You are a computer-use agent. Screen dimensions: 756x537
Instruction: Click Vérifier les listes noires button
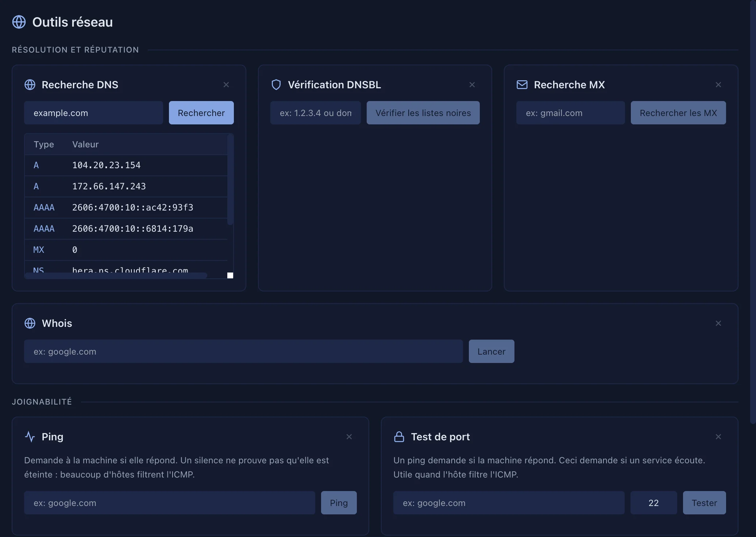coord(423,113)
